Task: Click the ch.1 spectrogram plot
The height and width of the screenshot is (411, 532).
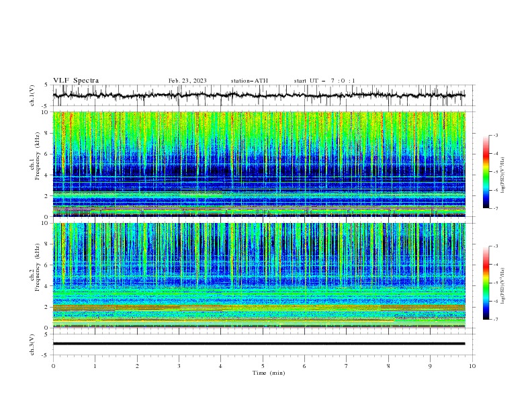Action: (x=259, y=164)
